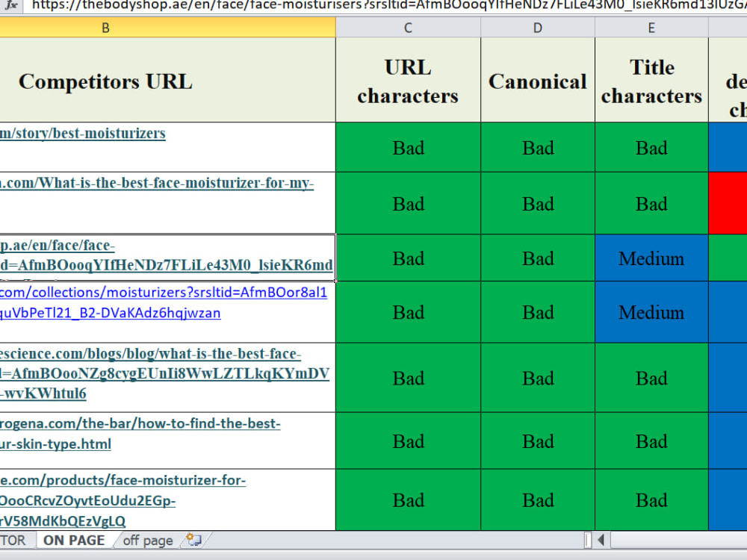The height and width of the screenshot is (560, 747).
Task: Select the Medium cell in p.ae/en/face row
Action: point(651,258)
